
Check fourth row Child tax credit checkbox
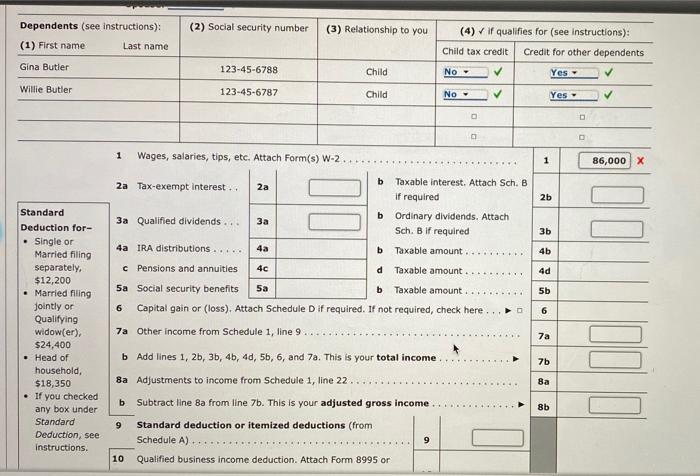pos(474,136)
